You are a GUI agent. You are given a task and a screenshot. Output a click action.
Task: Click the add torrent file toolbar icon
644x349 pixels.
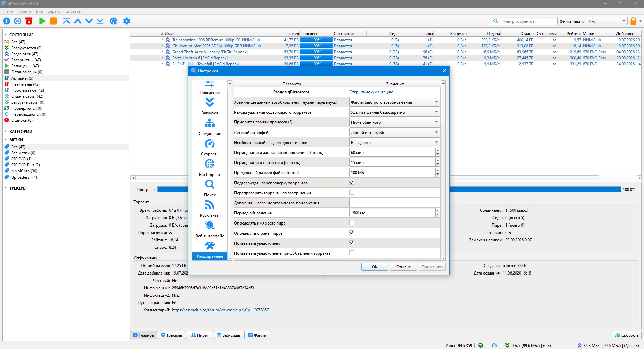[x=7, y=21]
